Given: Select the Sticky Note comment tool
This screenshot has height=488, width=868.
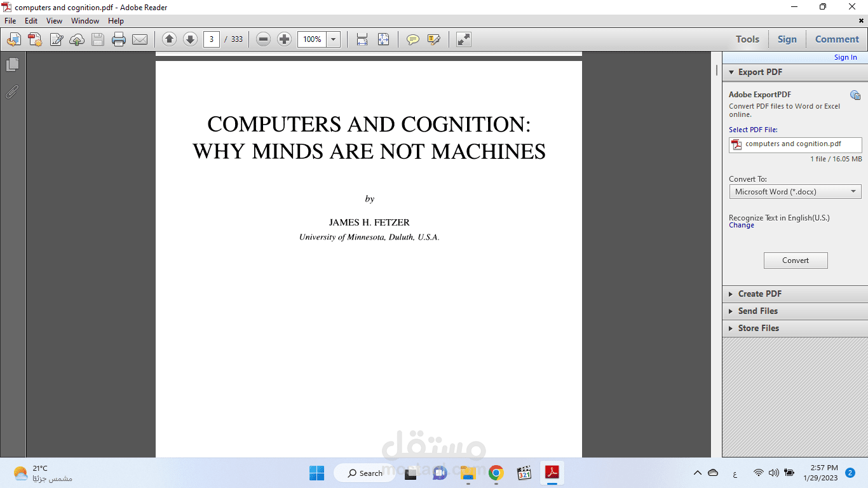Looking at the screenshot, I should coord(413,39).
